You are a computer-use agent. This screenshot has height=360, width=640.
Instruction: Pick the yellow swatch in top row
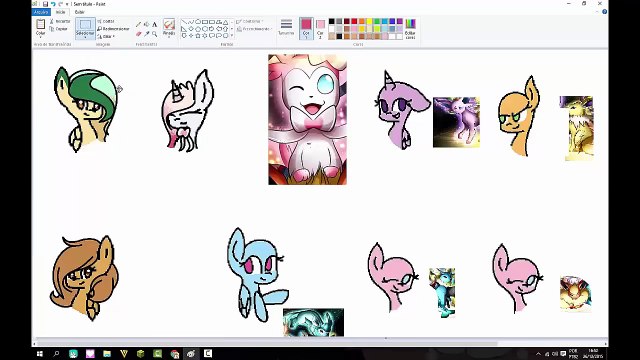(x=369, y=22)
